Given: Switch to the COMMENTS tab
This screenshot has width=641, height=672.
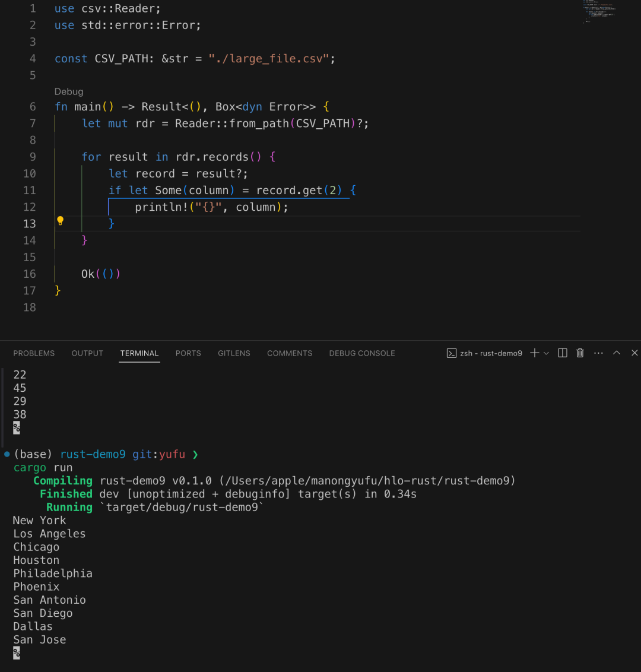Looking at the screenshot, I should tap(290, 353).
